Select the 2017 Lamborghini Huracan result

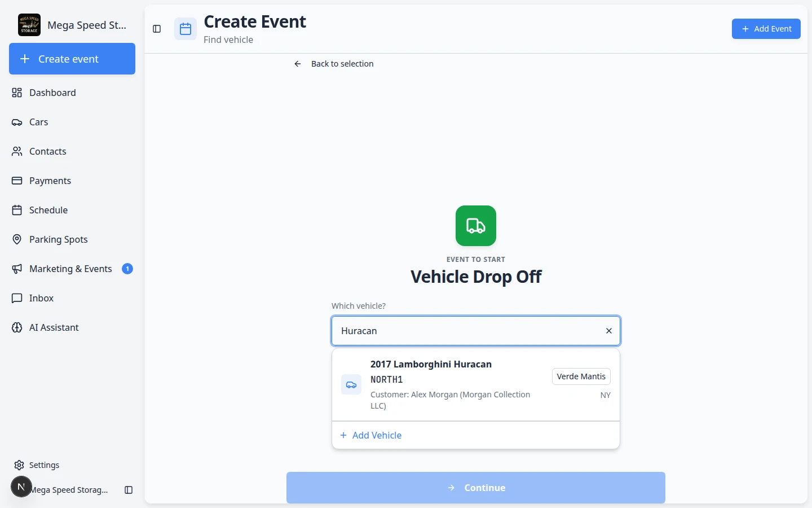click(x=476, y=385)
